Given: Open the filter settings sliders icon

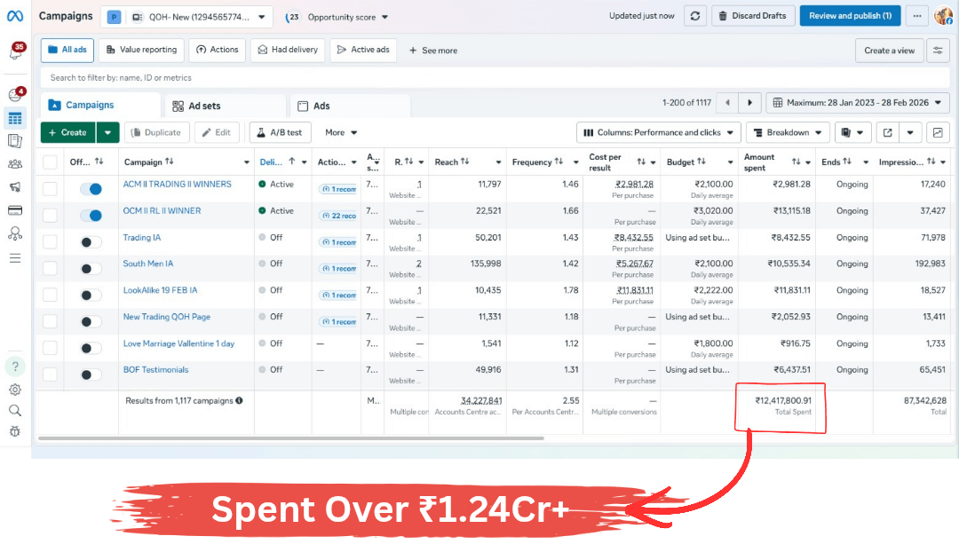Looking at the screenshot, I should click(x=938, y=51).
